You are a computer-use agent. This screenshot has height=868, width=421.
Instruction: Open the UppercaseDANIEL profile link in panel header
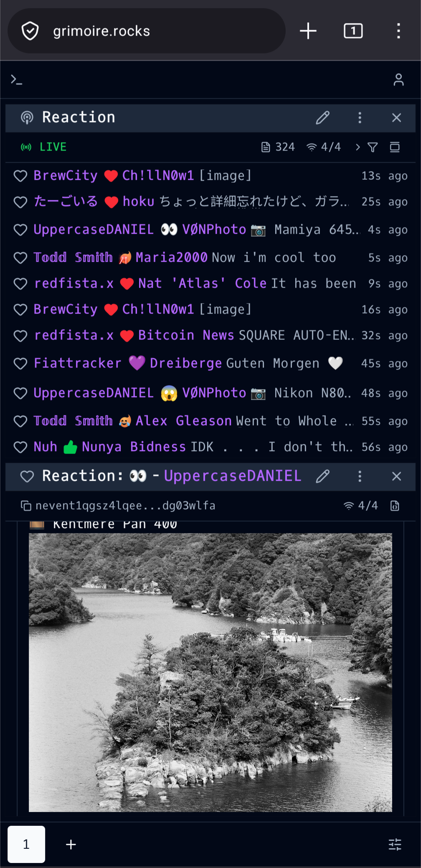[233, 476]
